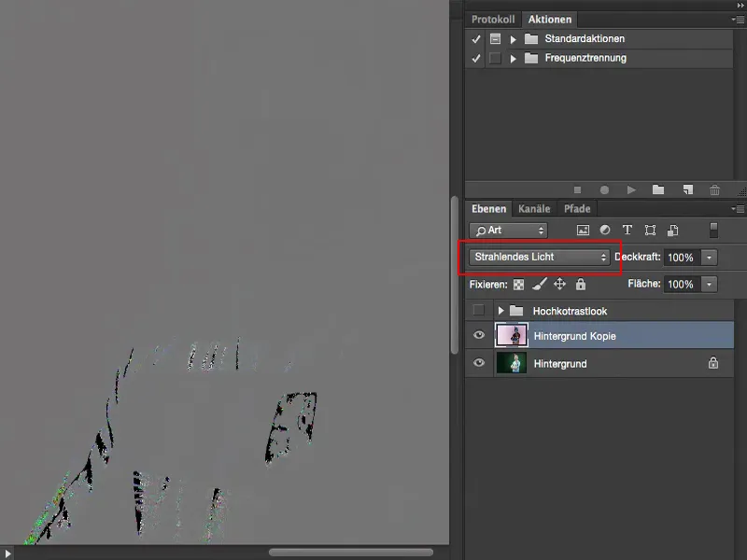Open the blend mode dropdown Strahlendes Licht
747x560 pixels.
[540, 258]
